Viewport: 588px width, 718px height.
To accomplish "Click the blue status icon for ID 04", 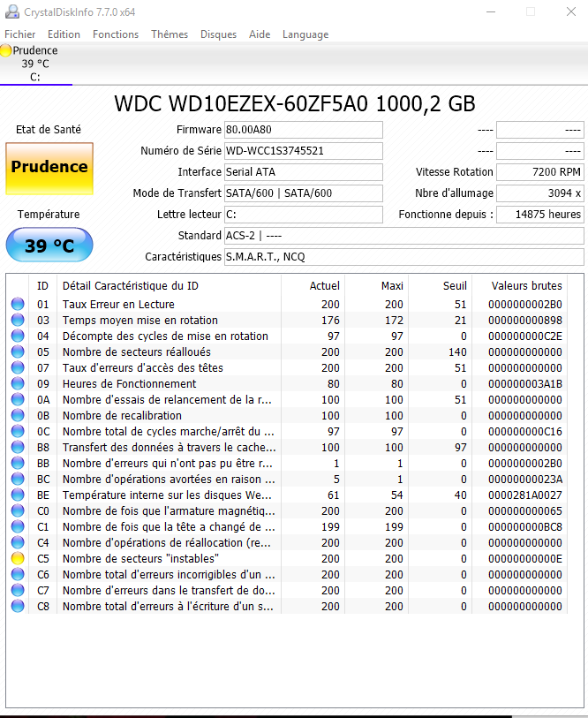I will click(x=18, y=336).
